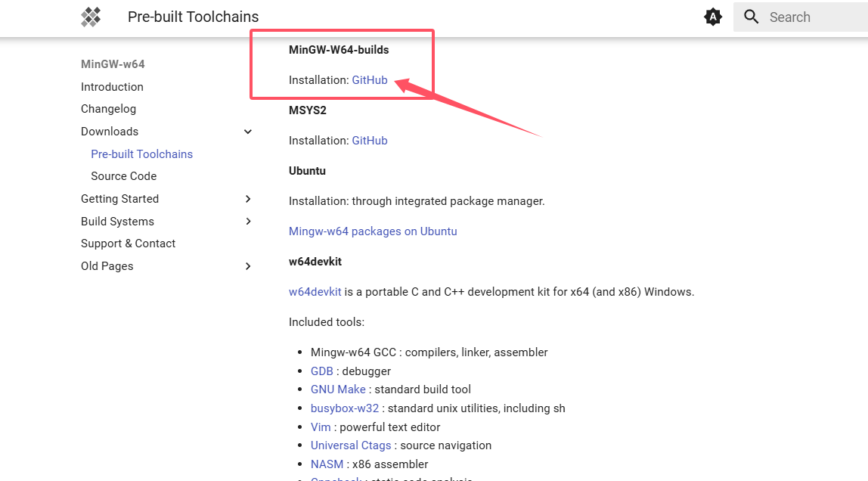Open the GNU Make link

tap(338, 389)
